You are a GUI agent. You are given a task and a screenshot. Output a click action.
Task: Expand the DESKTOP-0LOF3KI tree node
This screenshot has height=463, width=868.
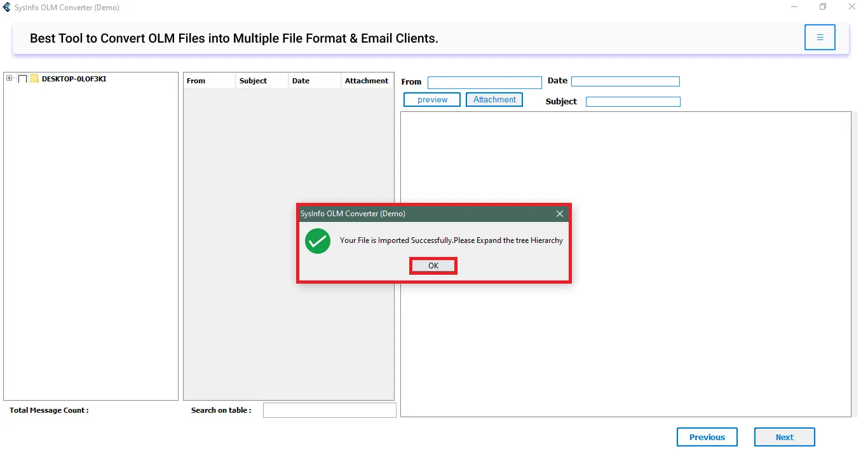click(10, 78)
